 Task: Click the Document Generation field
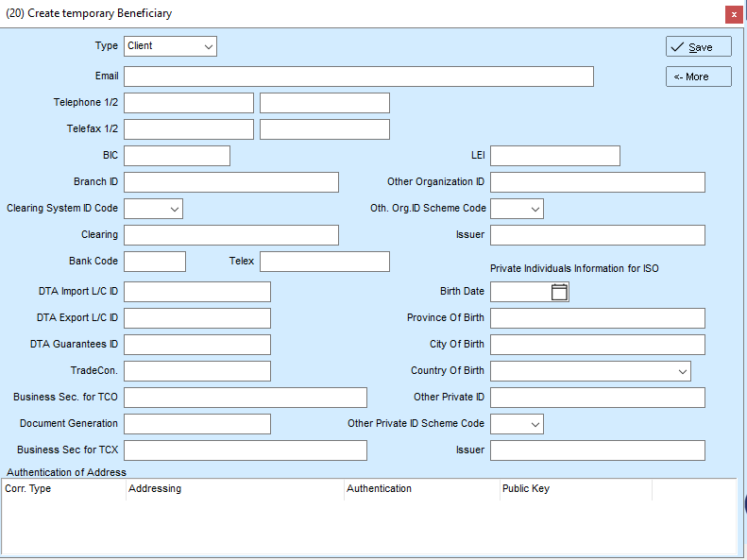[x=197, y=424]
